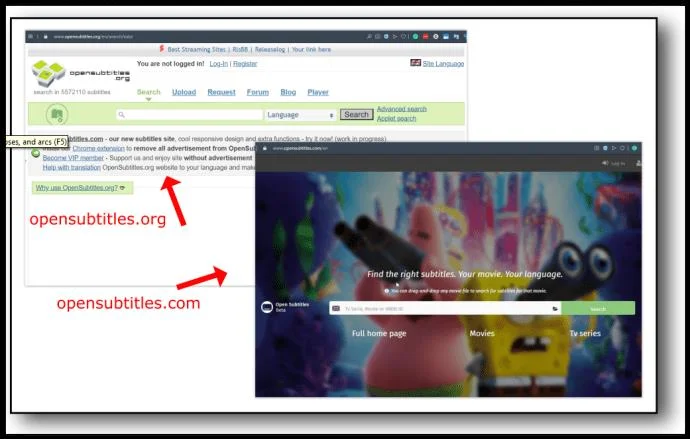Click the search text field on opensubtitles.org
The height and width of the screenshot is (439, 690).
pos(190,115)
